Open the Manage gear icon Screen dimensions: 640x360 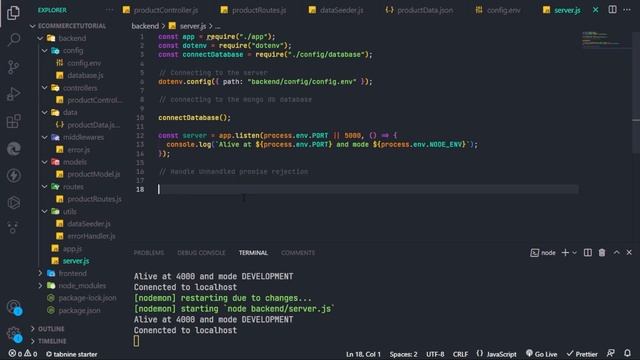click(x=13, y=333)
